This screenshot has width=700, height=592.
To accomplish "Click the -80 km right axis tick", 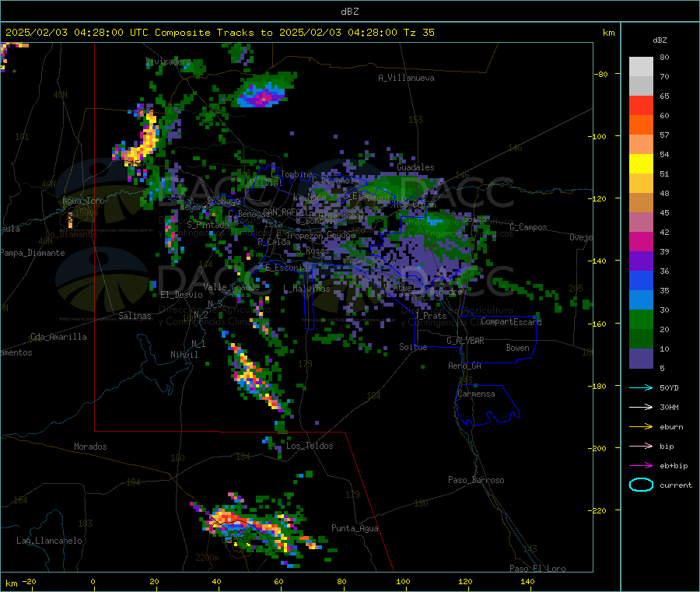I will point(601,74).
